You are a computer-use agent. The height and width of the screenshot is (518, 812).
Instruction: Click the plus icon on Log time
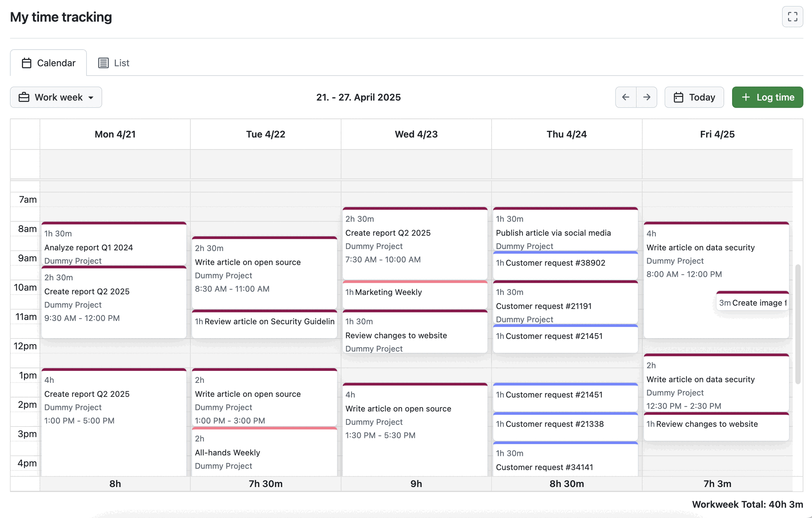(745, 97)
